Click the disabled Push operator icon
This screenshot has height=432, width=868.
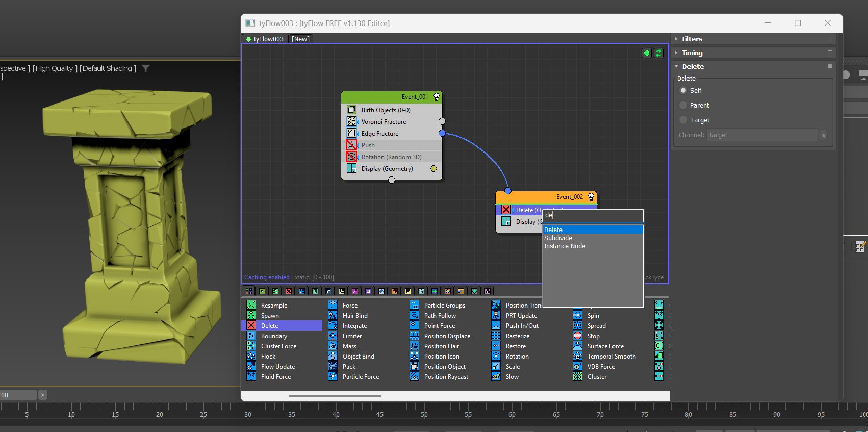[351, 145]
